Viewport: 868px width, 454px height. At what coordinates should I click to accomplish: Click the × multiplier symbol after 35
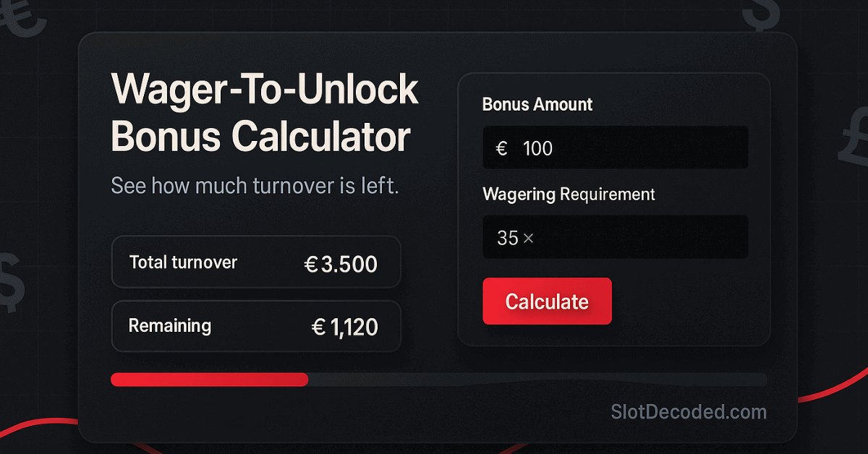tap(528, 238)
